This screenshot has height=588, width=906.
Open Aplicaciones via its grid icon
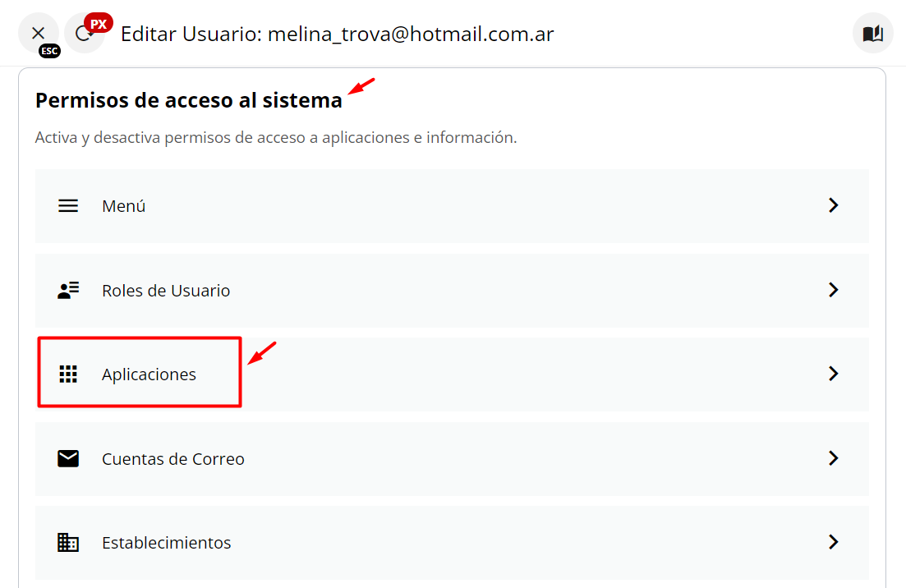pyautogui.click(x=68, y=374)
